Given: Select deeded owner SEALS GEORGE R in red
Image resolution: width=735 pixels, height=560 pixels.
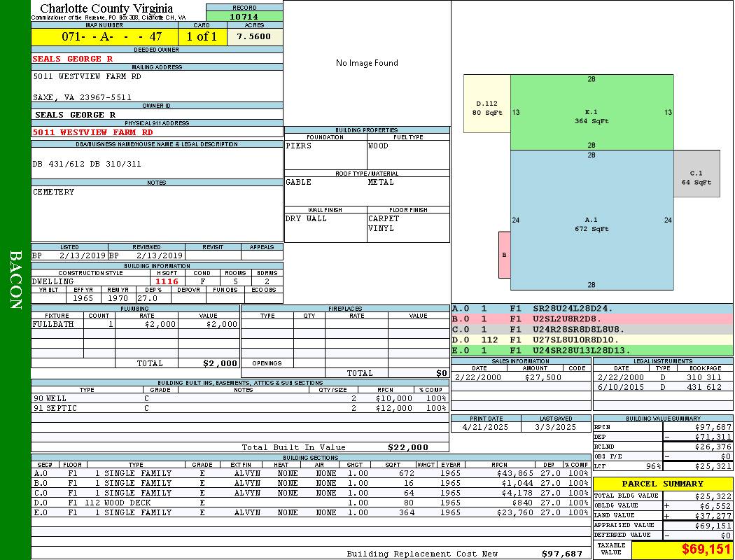Looking at the screenshot, I should [x=73, y=59].
